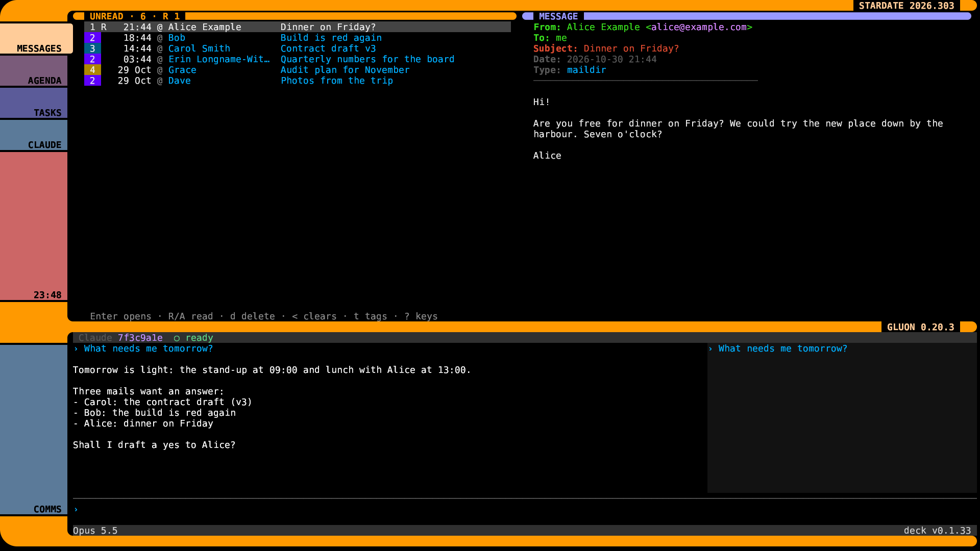This screenshot has height=551, width=980.
Task: Click the 23:48 clock in the sidebar
Action: tap(47, 295)
